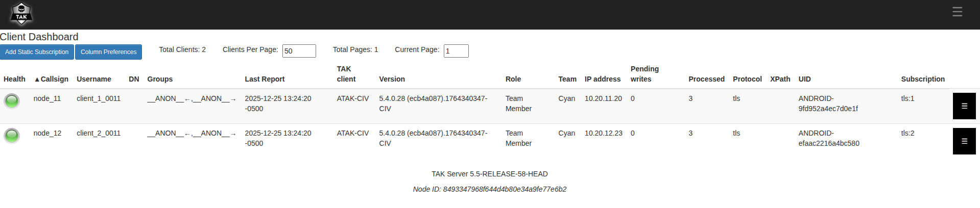Sort by the Processed column header
The height and width of the screenshot is (208, 980).
click(706, 79)
